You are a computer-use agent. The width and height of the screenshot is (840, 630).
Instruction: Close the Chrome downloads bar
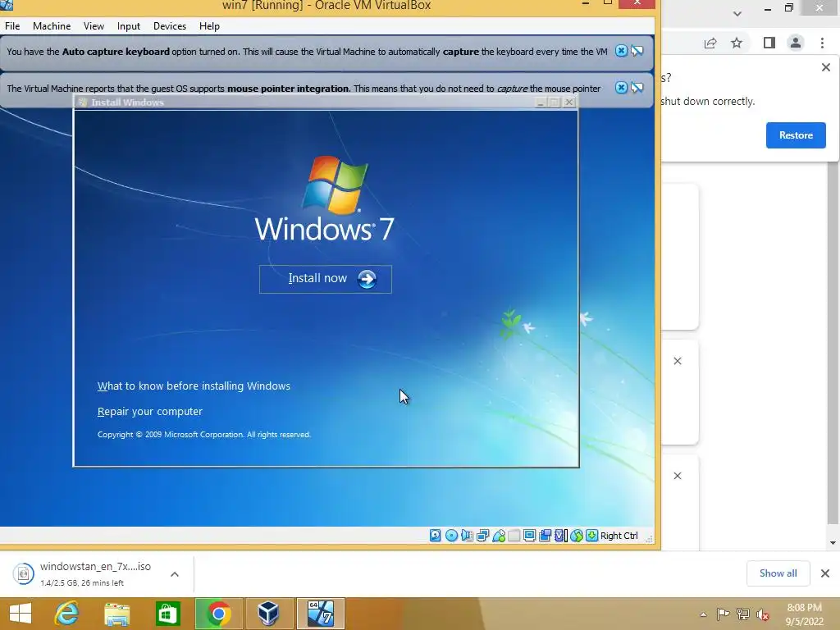click(825, 573)
